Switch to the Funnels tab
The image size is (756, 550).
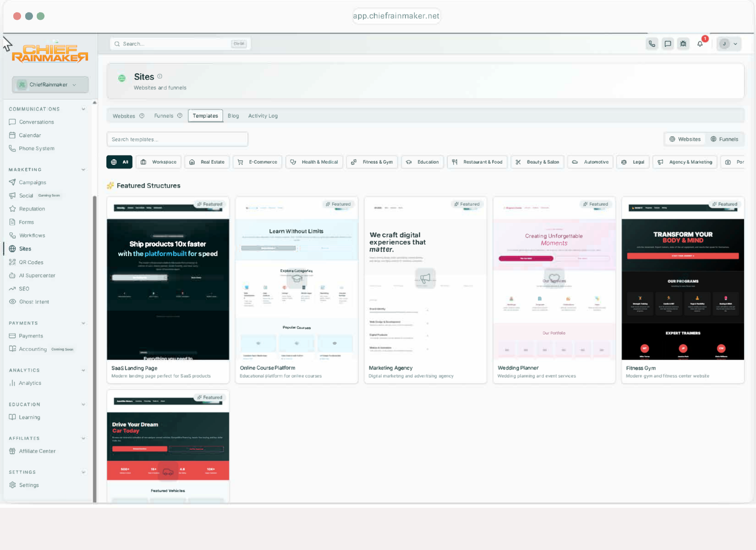pyautogui.click(x=164, y=116)
